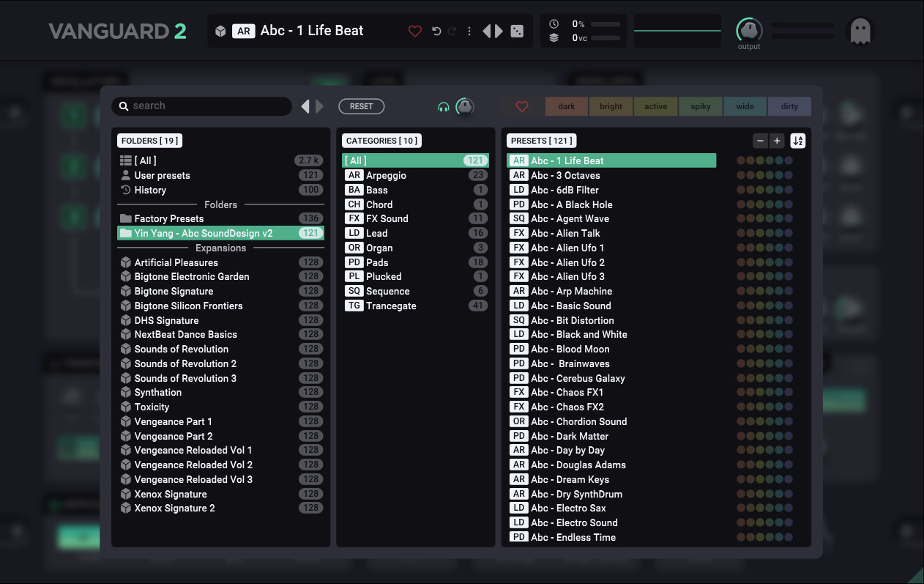Click the SQ badge of Sequence category
This screenshot has height=584, width=924.
(x=354, y=291)
